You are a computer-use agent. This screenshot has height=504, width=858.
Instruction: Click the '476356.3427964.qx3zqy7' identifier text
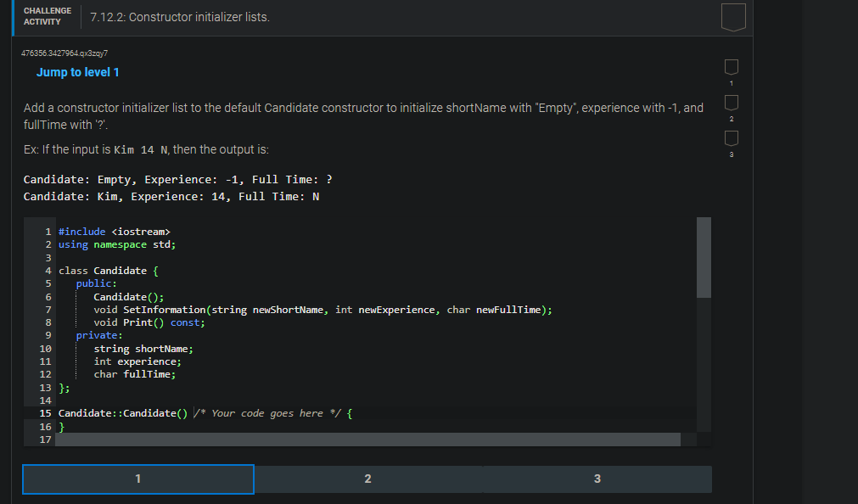64,53
